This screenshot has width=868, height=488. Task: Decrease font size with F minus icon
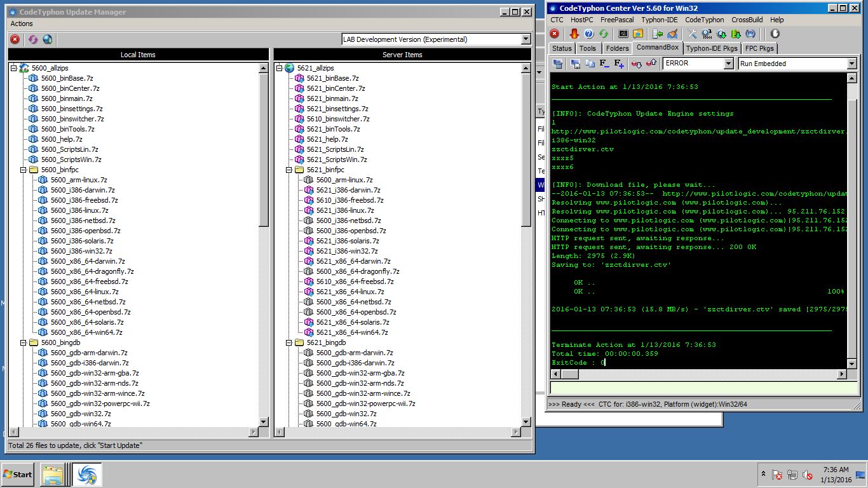coord(604,64)
